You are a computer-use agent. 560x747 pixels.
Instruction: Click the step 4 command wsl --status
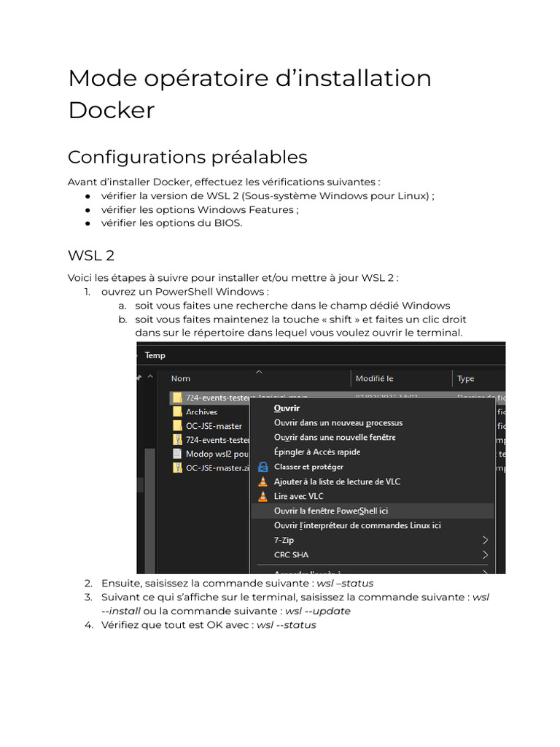[286, 625]
